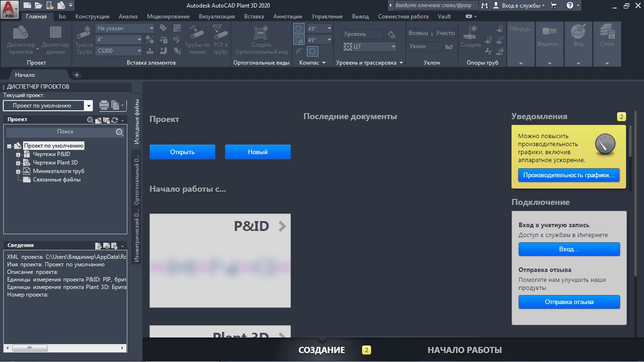The image size is (644, 362).
Task: Click the print icon in the Диспетчер проектов panel
Action: tap(104, 106)
